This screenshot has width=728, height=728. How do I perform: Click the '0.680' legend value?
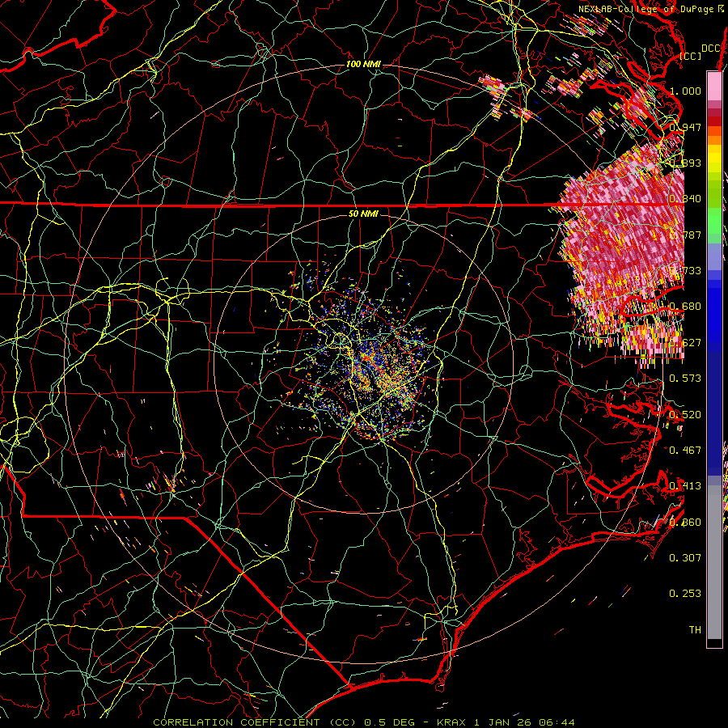click(x=685, y=307)
